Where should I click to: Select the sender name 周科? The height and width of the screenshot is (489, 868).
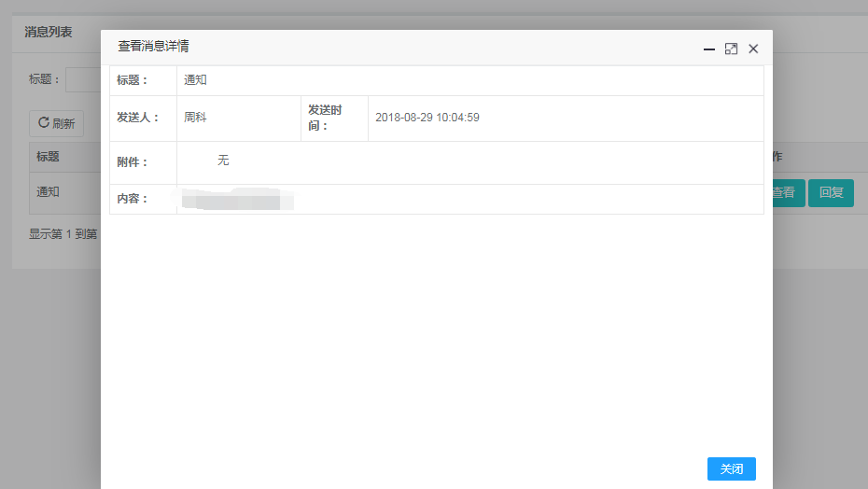click(x=195, y=118)
